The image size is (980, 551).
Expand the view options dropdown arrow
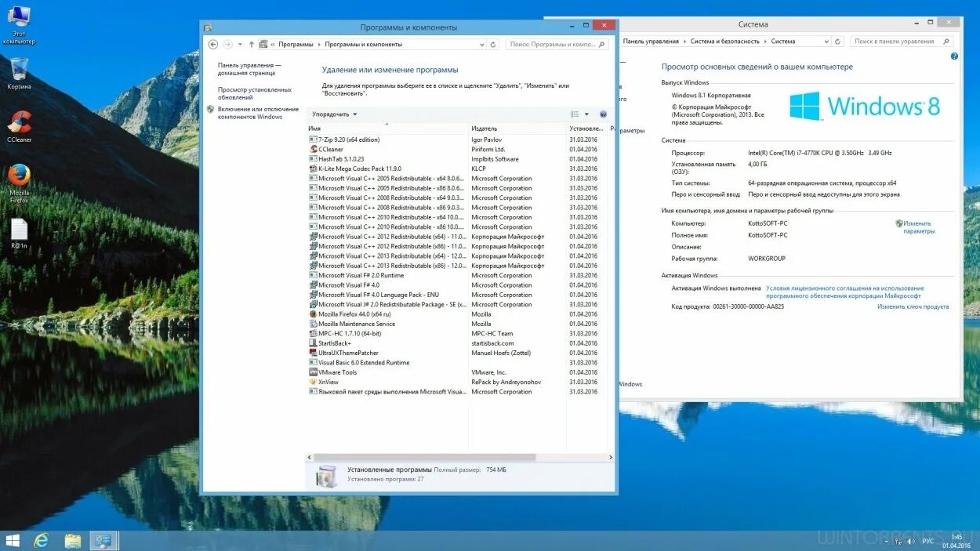pos(586,114)
